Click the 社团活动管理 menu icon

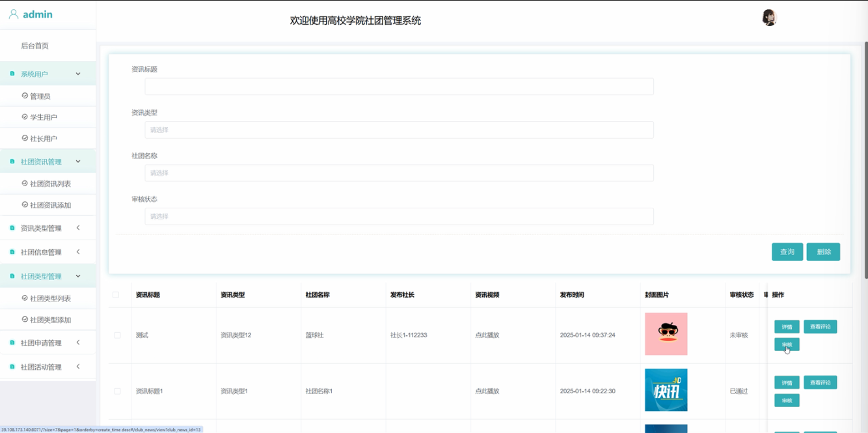point(12,367)
